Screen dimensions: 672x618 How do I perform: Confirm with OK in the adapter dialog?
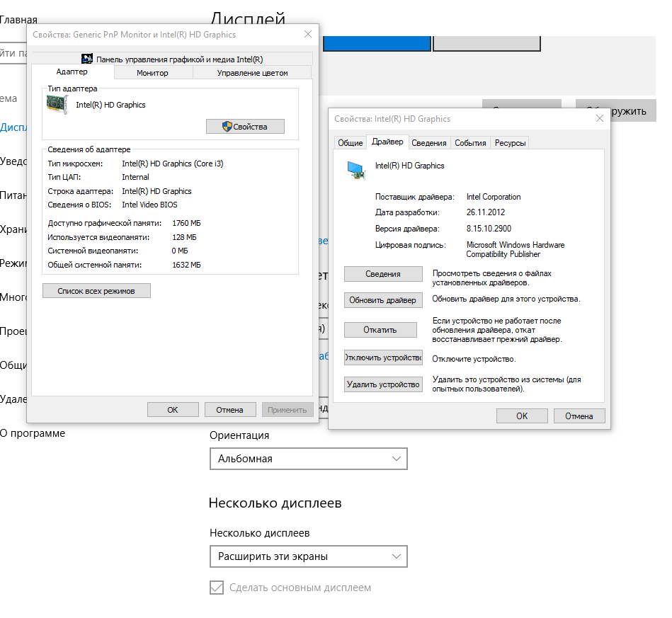(x=173, y=410)
